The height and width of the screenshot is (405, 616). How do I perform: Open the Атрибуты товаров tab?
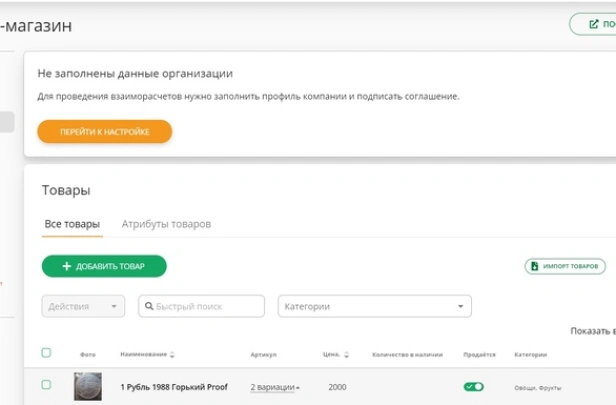166,224
